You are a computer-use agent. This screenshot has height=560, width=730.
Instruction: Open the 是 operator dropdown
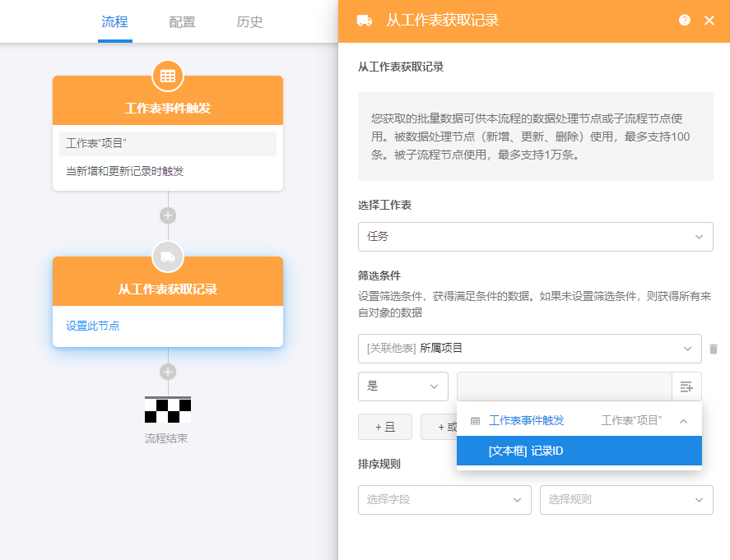tap(402, 386)
